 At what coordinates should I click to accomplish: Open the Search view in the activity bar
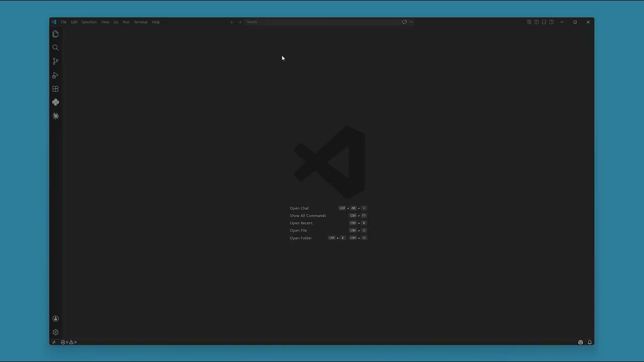(x=55, y=48)
